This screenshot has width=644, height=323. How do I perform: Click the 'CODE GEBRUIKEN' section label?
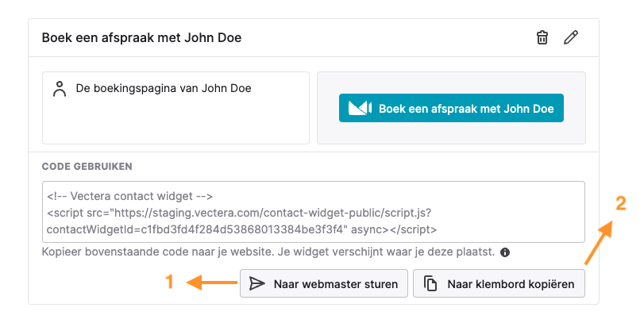click(x=87, y=167)
